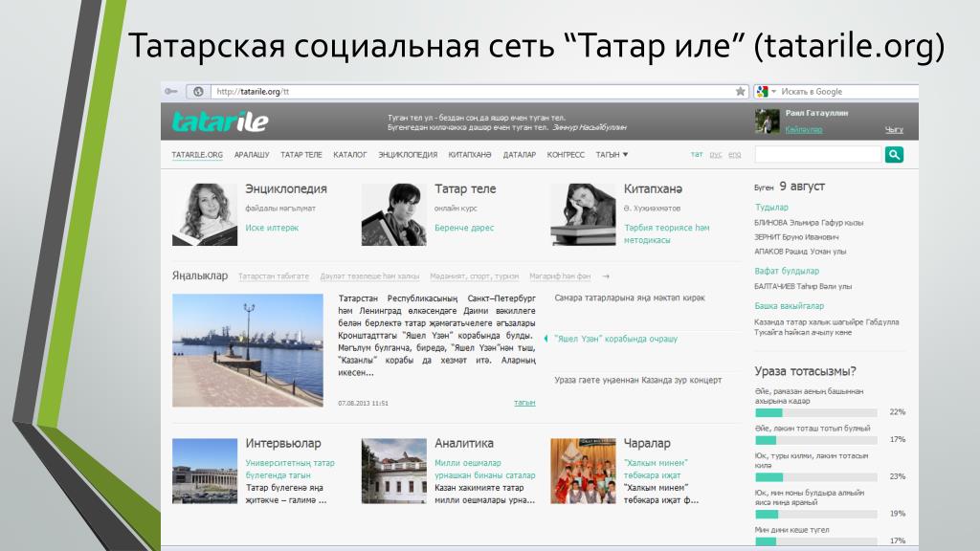Click АПАКОВ Рашид Усман улы entry
The width and height of the screenshot is (980, 551).
point(800,252)
